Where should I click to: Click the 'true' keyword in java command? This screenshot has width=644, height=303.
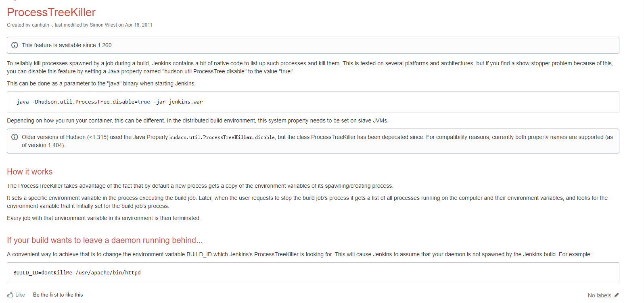point(144,102)
